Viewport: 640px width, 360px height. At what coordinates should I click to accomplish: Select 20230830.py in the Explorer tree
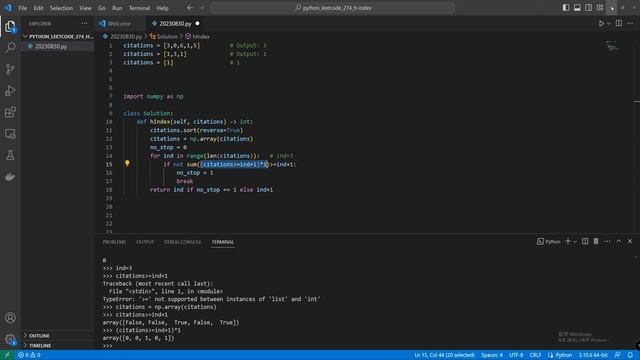58,46
